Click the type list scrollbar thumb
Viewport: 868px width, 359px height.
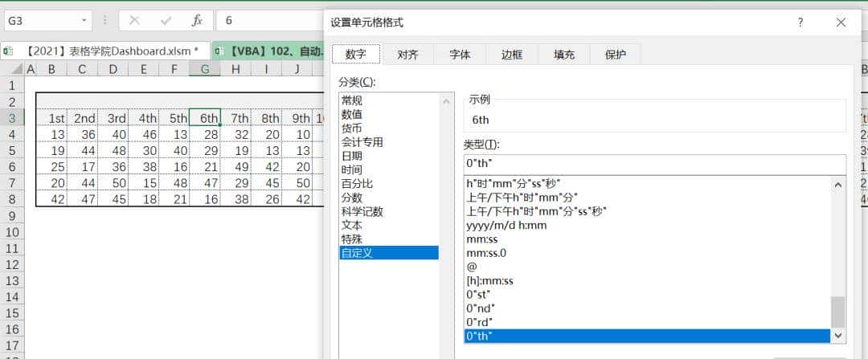[838, 312]
